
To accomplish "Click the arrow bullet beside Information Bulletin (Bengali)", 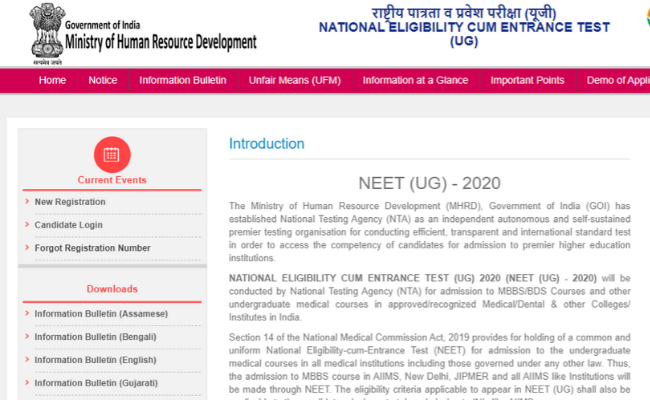I will coord(27,336).
